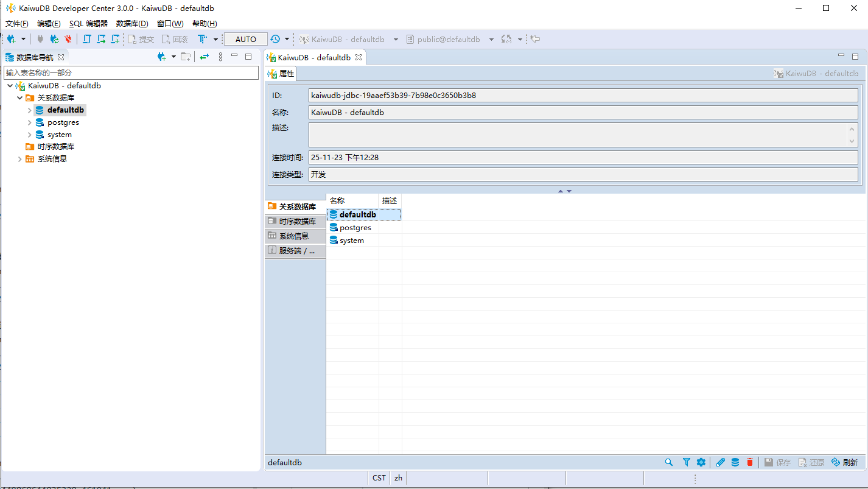Viewport: 868px width, 489px height.
Task: Click the AUTO commit mode button
Action: [x=246, y=39]
